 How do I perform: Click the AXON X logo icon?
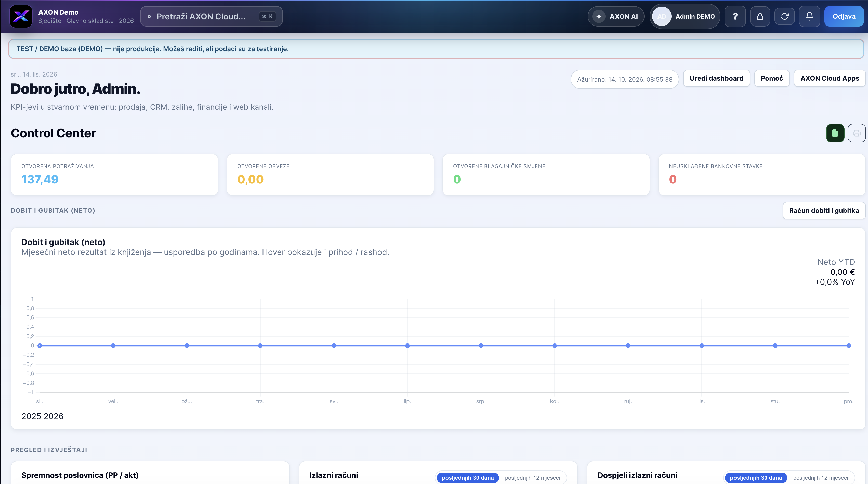tap(21, 16)
